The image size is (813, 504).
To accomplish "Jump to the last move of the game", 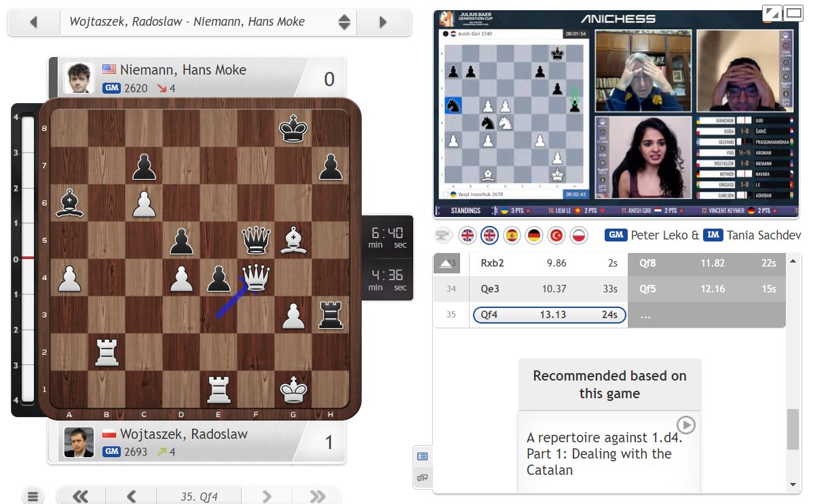I will 318,497.
